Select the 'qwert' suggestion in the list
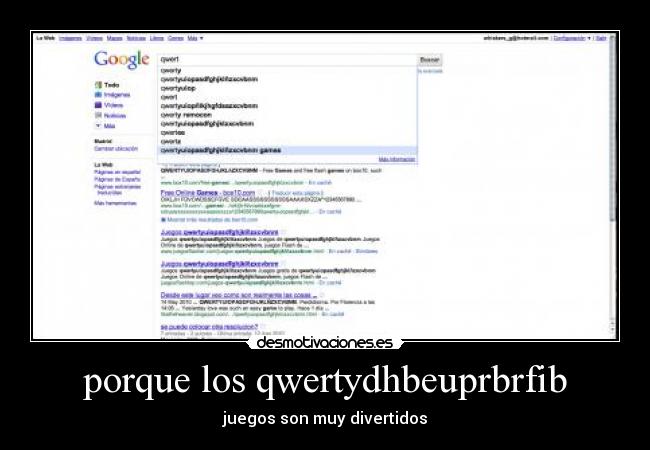The height and width of the screenshot is (450, 650). 287,97
